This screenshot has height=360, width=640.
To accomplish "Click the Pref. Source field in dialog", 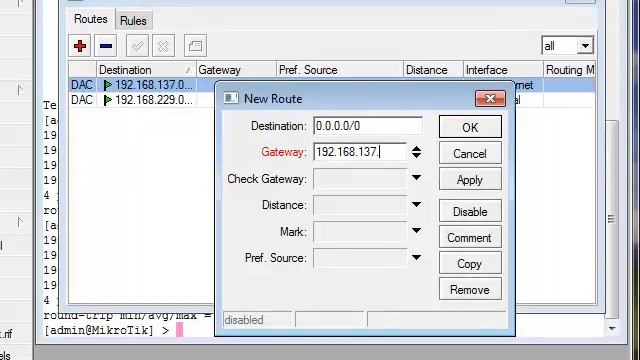I will [x=360, y=258].
